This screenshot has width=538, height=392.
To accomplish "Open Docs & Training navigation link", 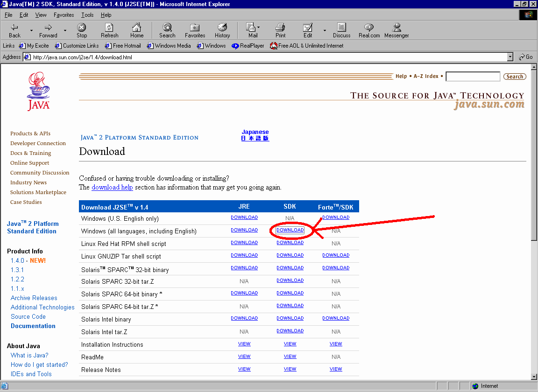I will pos(30,153).
